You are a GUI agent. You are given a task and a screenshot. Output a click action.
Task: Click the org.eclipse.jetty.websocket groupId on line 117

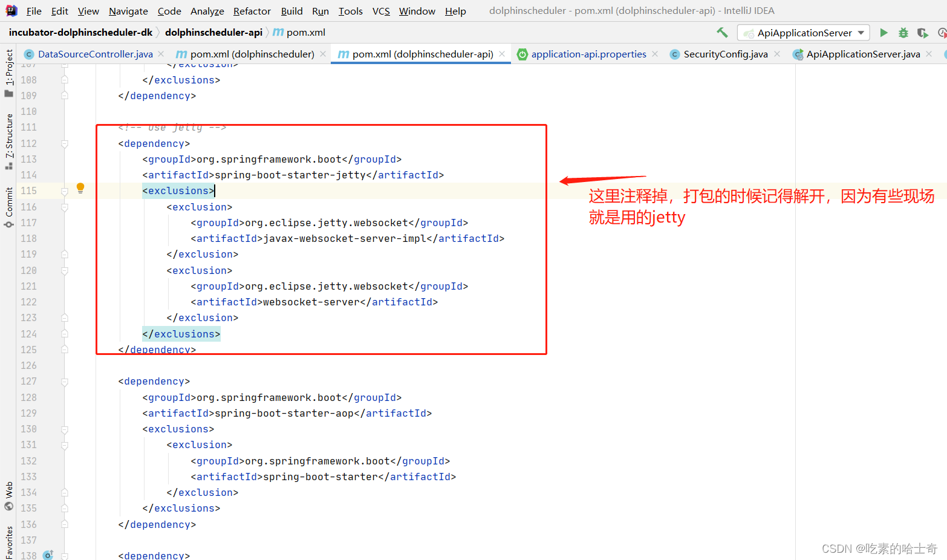click(x=327, y=223)
